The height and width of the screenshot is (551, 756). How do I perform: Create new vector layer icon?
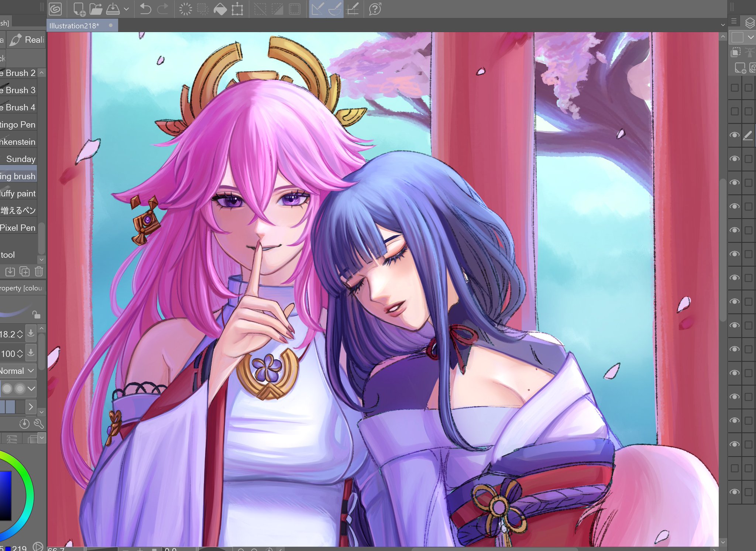pos(753,68)
